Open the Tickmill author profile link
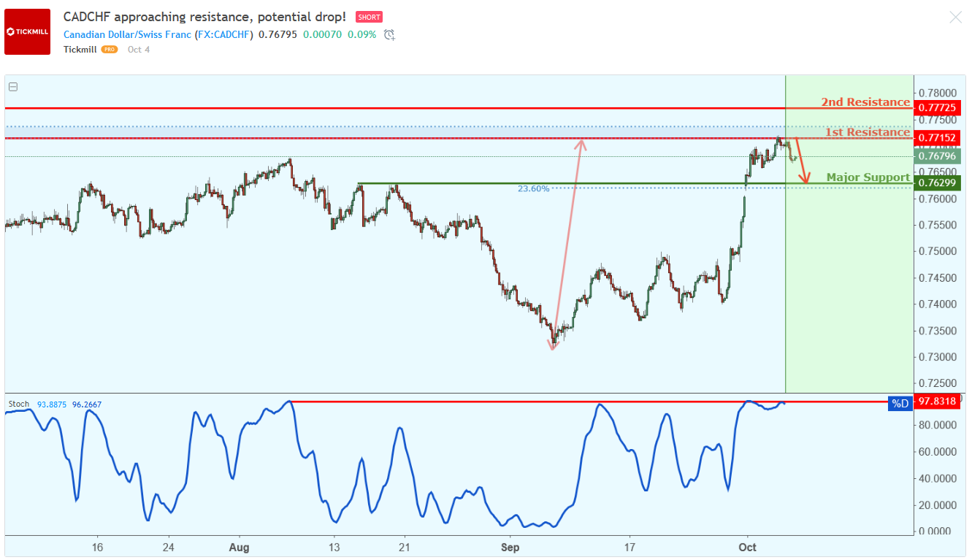The width and height of the screenshot is (972, 560). [80, 50]
